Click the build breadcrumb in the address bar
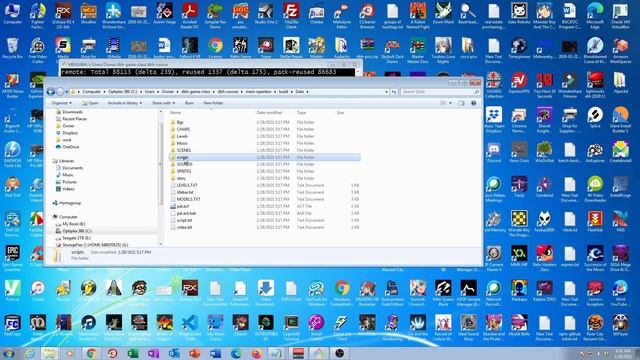Image resolution: width=640 pixels, height=360 pixels. (x=283, y=92)
